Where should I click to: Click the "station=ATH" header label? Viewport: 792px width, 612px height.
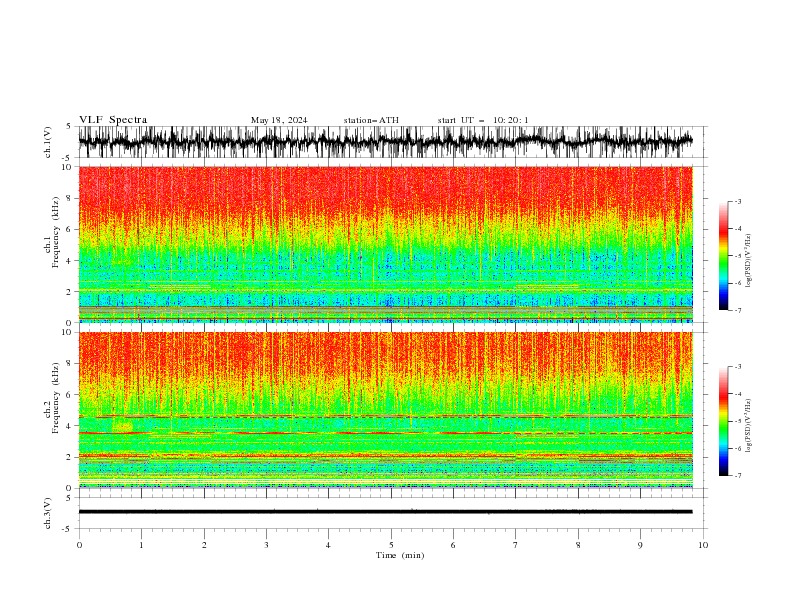click(371, 120)
